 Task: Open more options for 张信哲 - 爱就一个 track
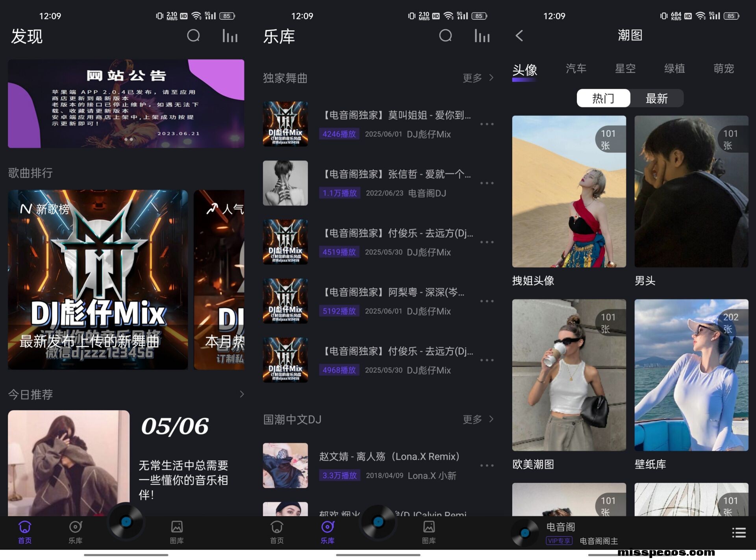click(487, 183)
